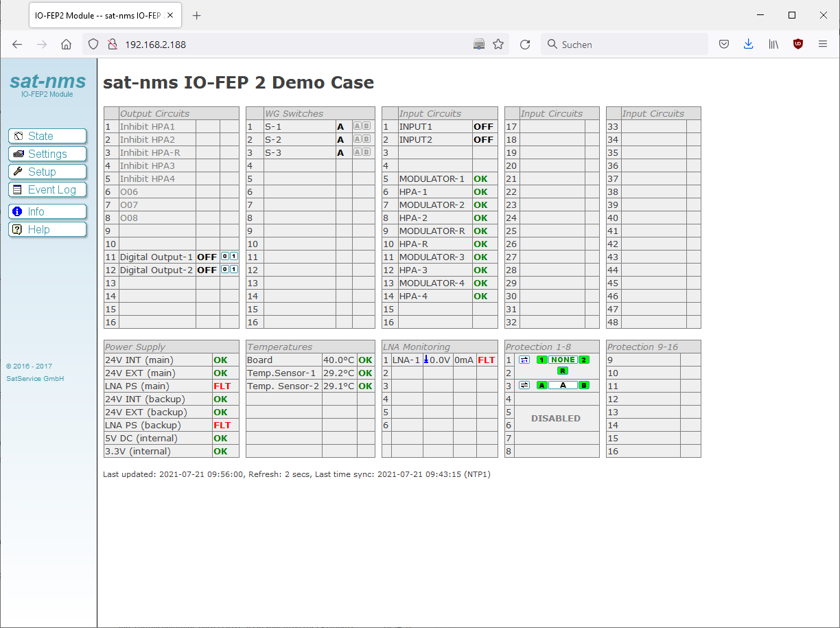Switch WG switch S-1 to position B
The height and width of the screenshot is (628, 840).
366,126
